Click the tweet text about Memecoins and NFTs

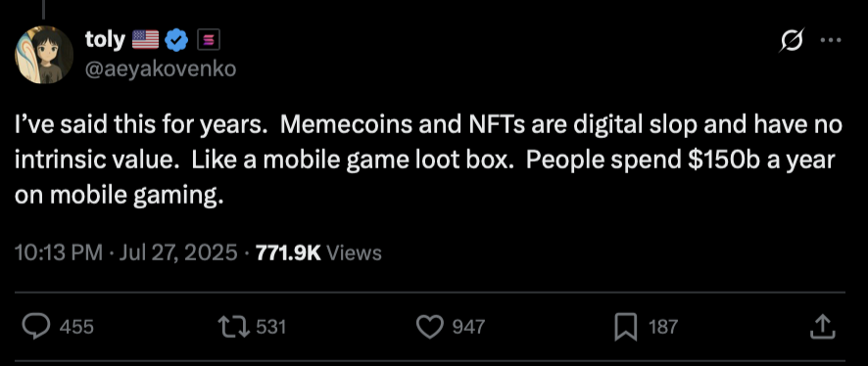428,160
